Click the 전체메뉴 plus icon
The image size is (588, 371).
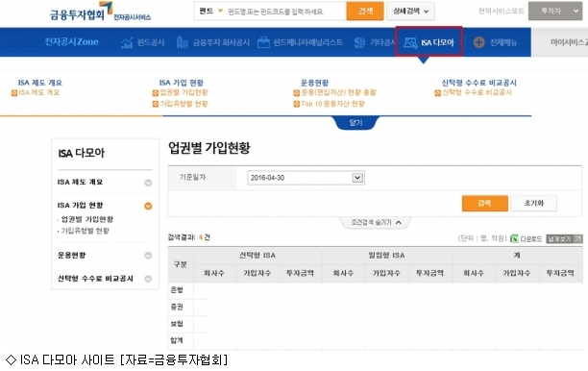[478, 42]
